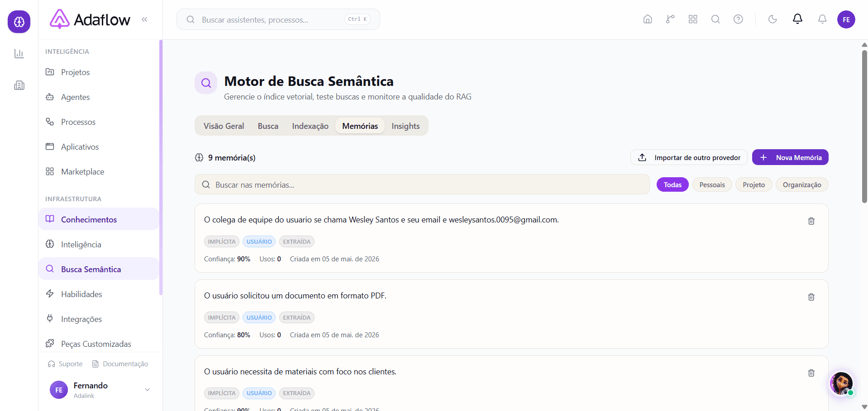The image size is (868, 411).
Task: Click Confiança: 80% on PDF memory
Action: tap(227, 335)
